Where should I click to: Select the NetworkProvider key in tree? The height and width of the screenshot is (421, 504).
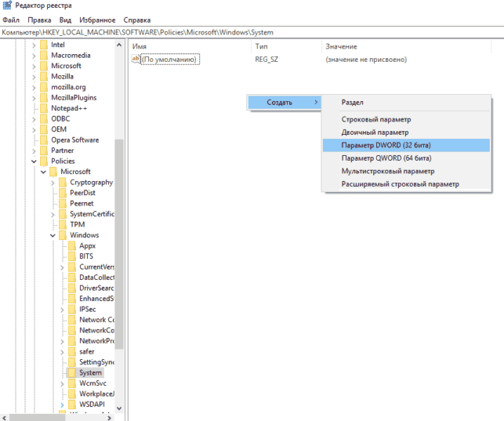pyautogui.click(x=96, y=341)
